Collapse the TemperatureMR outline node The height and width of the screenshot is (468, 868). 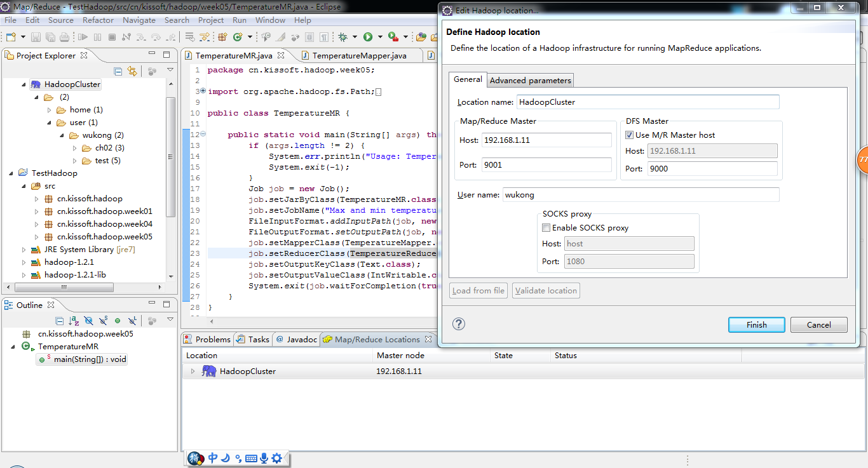[x=13, y=347]
